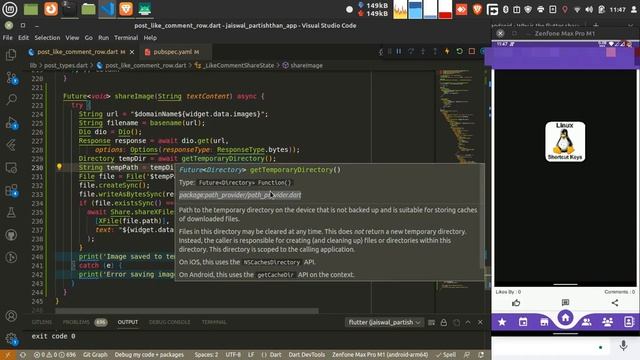The width and height of the screenshot is (640, 360).
Task: Click Debug my code + packages status item
Action: tap(149, 355)
